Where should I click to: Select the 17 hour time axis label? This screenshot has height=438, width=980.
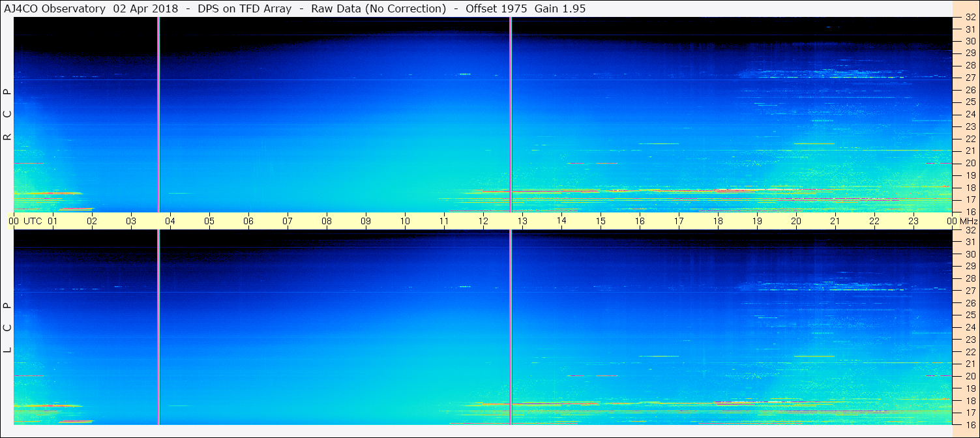(x=679, y=221)
